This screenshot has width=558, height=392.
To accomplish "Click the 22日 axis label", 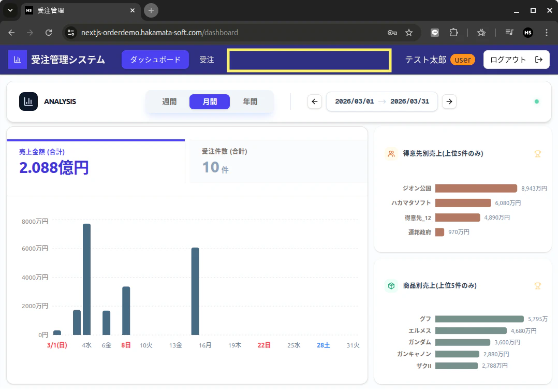I will tap(264, 345).
